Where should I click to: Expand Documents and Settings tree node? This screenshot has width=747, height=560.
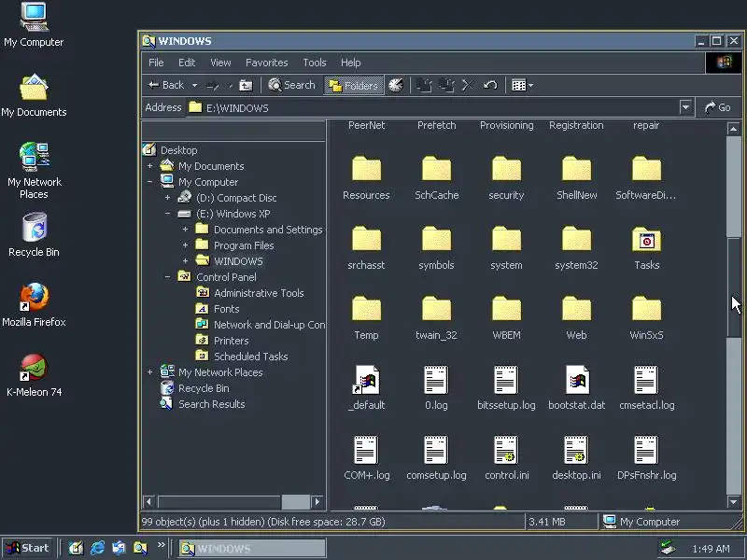pyautogui.click(x=185, y=229)
